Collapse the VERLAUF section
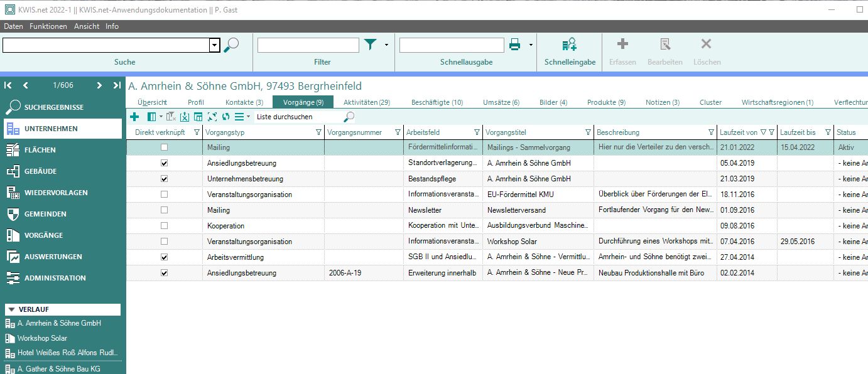The width and height of the screenshot is (868, 374). (11, 309)
